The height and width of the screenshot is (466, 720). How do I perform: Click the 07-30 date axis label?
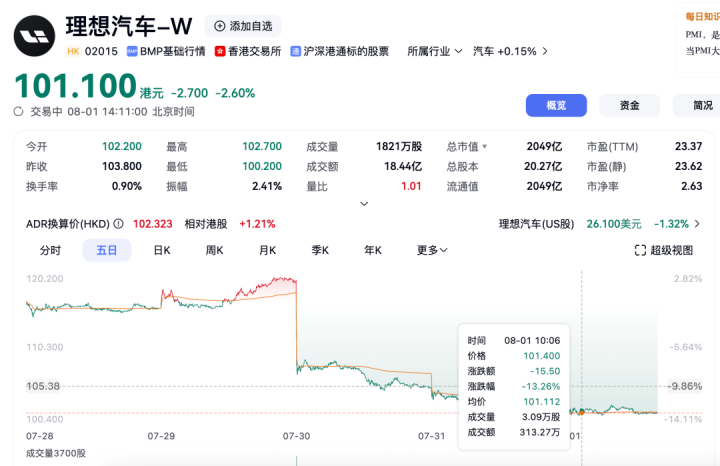point(296,436)
